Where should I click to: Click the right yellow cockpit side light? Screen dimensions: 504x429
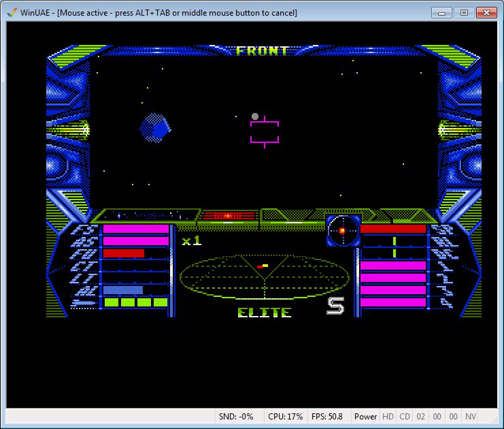point(459,130)
